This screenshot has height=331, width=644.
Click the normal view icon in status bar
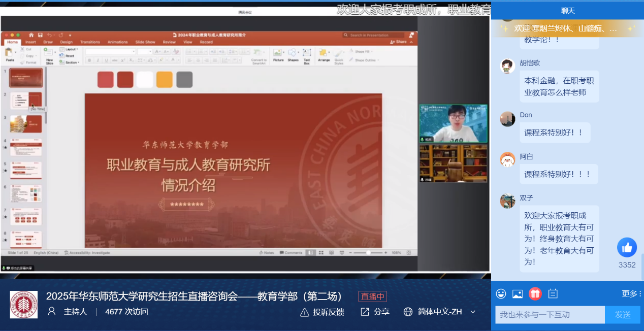pyautogui.click(x=311, y=252)
